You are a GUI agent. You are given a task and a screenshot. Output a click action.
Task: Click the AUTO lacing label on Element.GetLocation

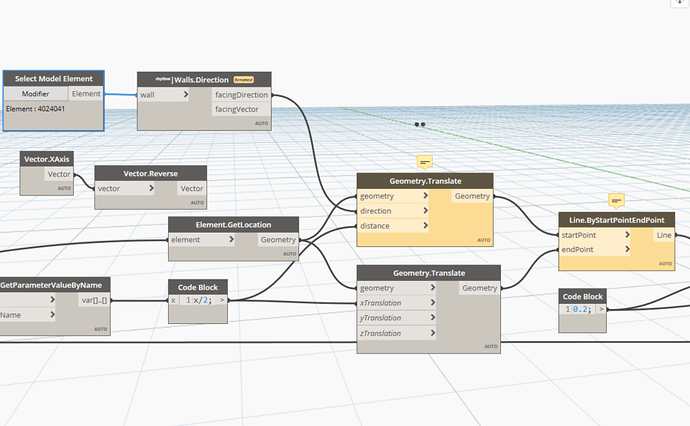pyautogui.click(x=288, y=253)
